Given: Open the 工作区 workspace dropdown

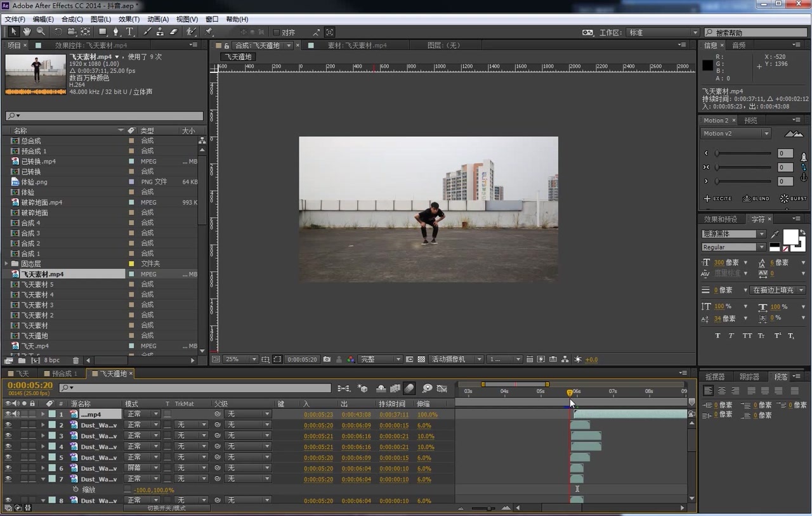Looking at the screenshot, I should pos(663,32).
